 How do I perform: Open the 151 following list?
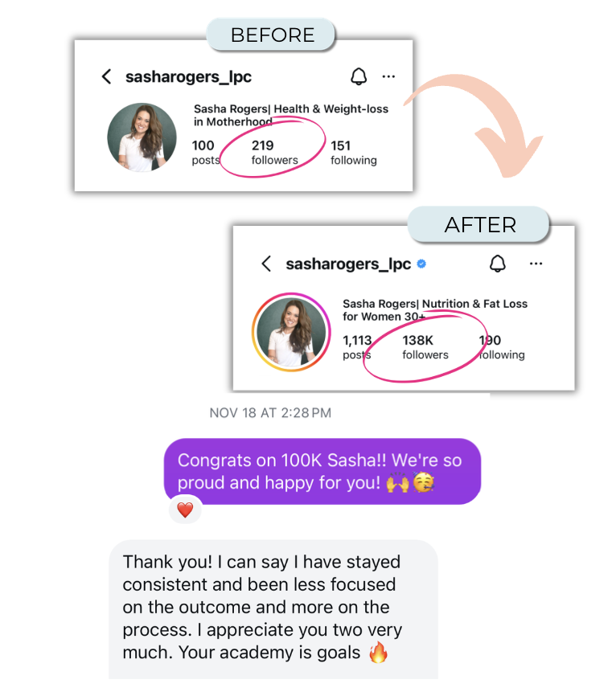[x=354, y=152]
